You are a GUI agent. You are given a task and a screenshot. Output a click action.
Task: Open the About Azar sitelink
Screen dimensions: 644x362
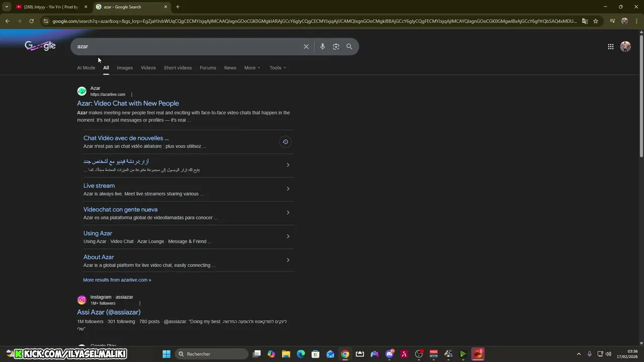point(99,257)
